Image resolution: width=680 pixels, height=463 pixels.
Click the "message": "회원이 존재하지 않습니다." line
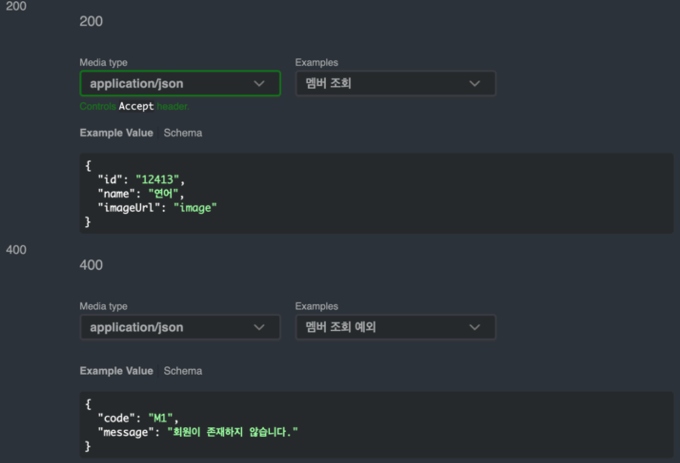198,432
